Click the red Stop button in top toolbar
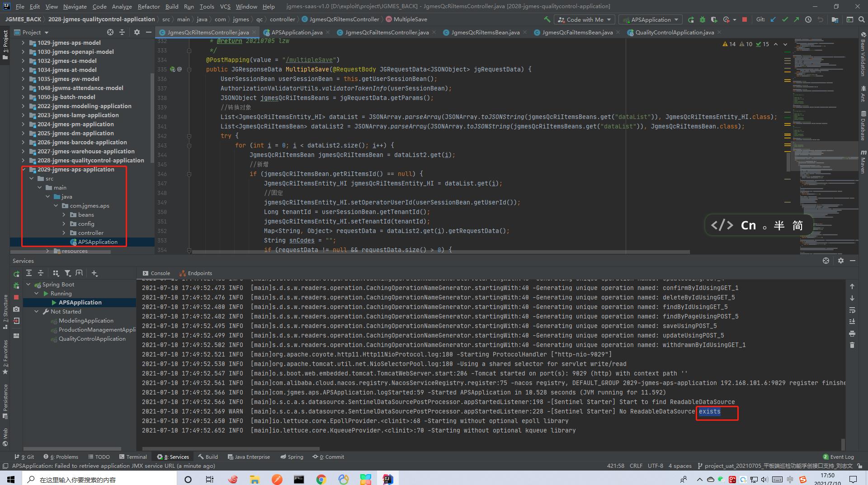The image size is (868, 485). (745, 19)
